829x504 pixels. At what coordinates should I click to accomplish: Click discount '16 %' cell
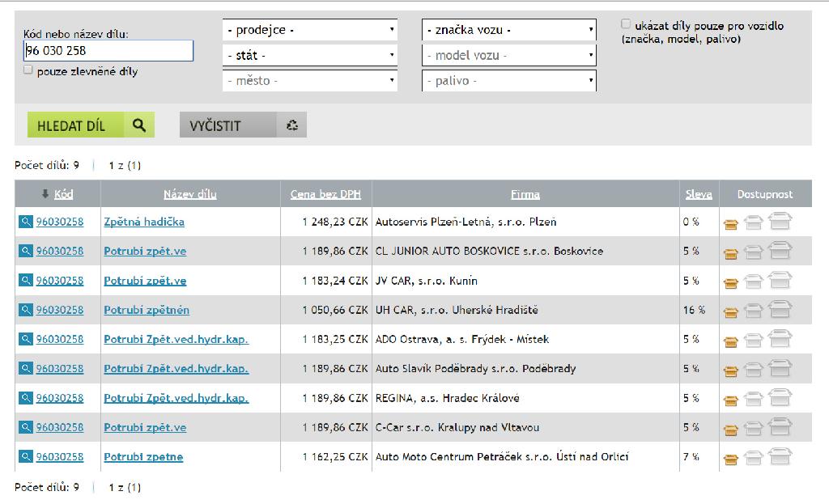pos(694,310)
